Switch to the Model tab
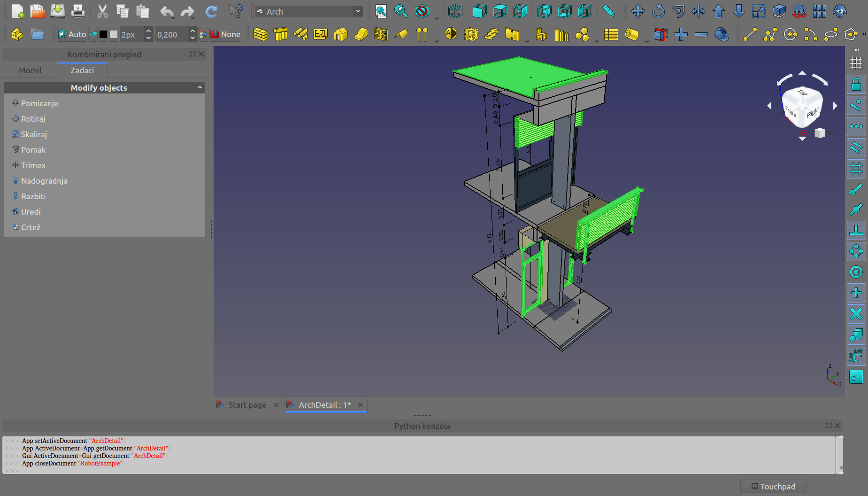The width and height of the screenshot is (868, 496). click(30, 70)
